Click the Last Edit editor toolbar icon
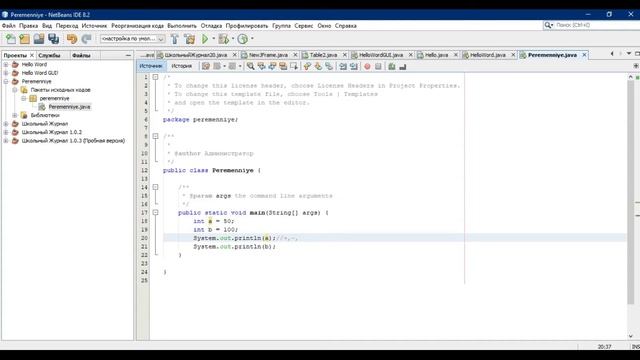The width and height of the screenshot is (640, 360). pos(206,66)
